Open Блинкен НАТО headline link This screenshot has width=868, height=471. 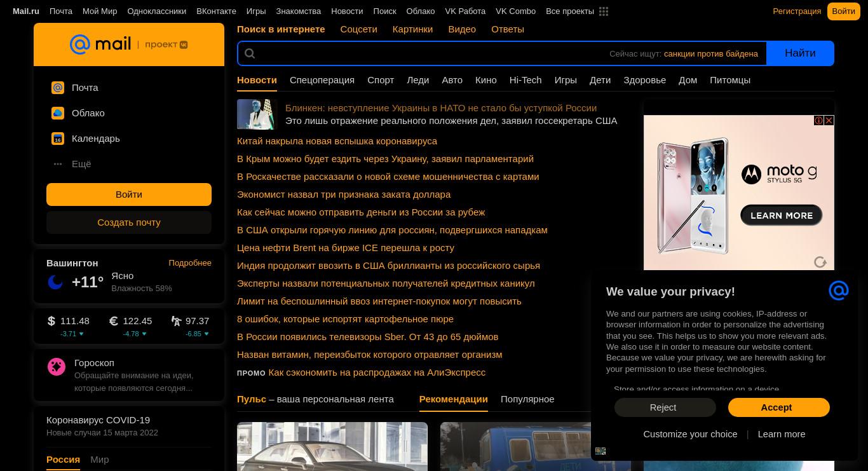[441, 108]
